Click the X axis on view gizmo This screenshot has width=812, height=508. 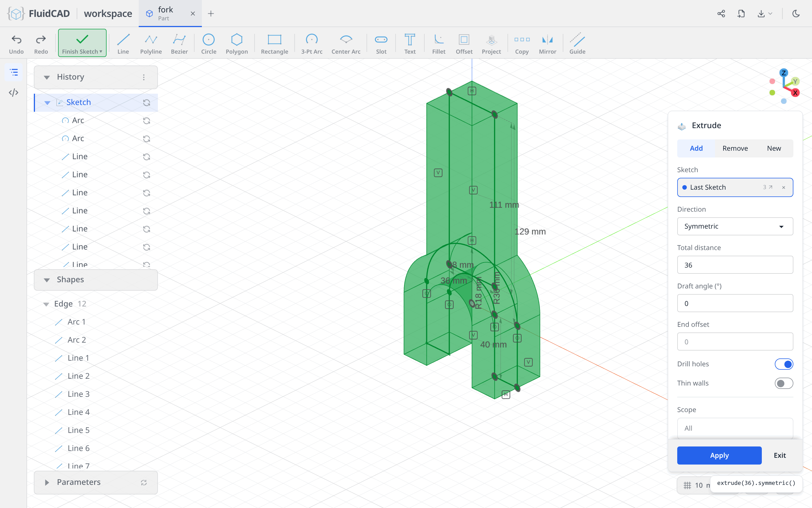(795, 93)
